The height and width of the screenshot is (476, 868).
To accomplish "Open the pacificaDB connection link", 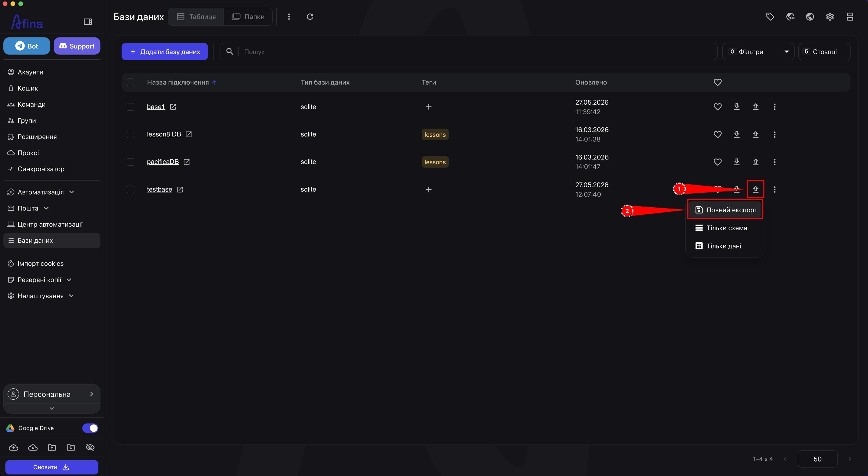I will click(163, 162).
